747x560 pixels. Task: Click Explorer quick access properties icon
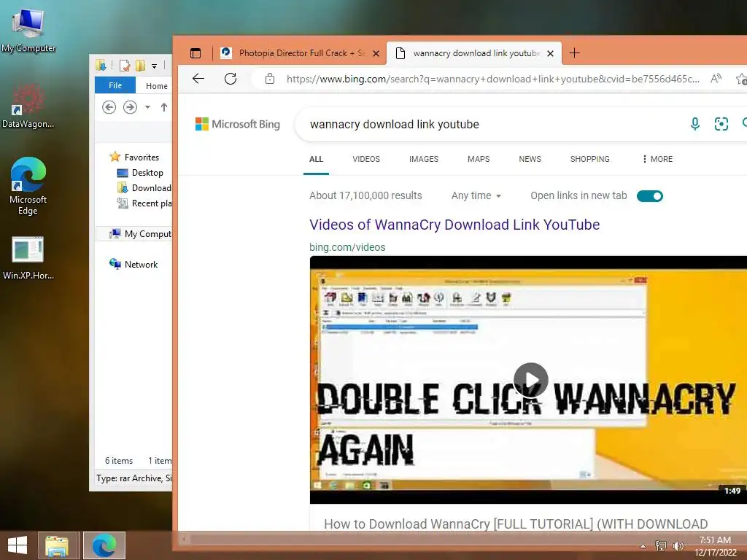click(x=125, y=65)
